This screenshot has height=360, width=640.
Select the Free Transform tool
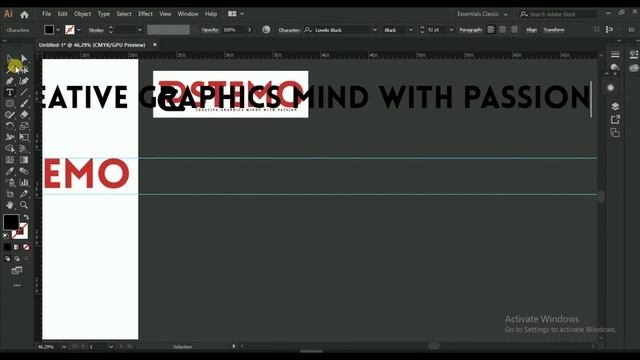24,137
